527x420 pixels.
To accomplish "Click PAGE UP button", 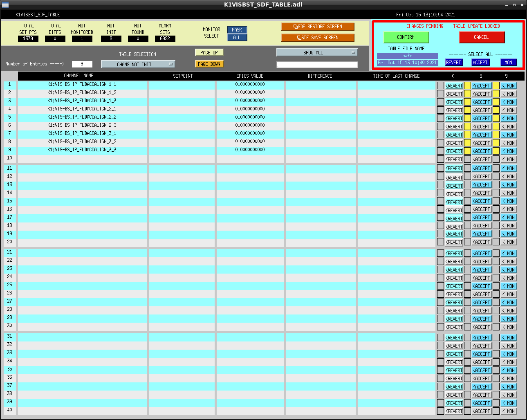I will tap(209, 53).
